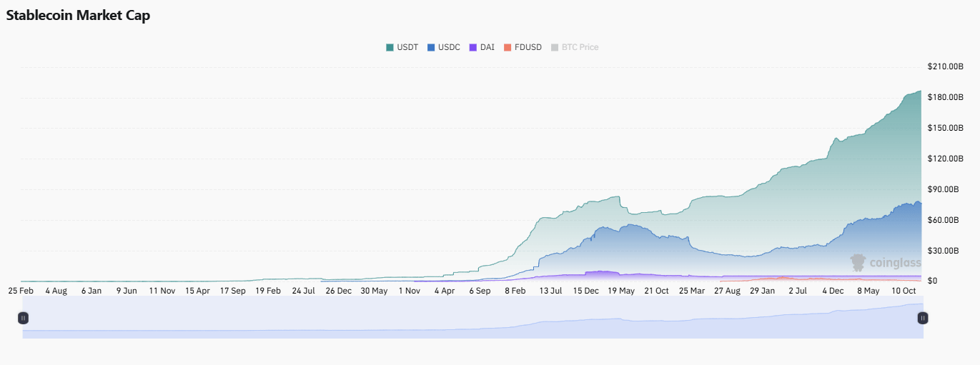Click the 19 May x-axis date label

(x=621, y=291)
